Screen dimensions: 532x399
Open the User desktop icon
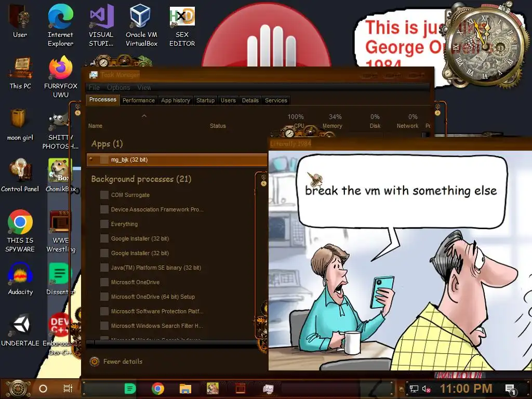[20, 21]
